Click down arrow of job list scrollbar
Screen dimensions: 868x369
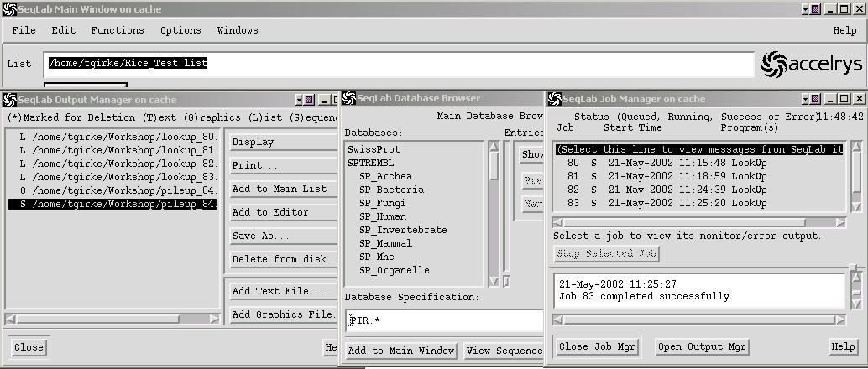[x=856, y=207]
